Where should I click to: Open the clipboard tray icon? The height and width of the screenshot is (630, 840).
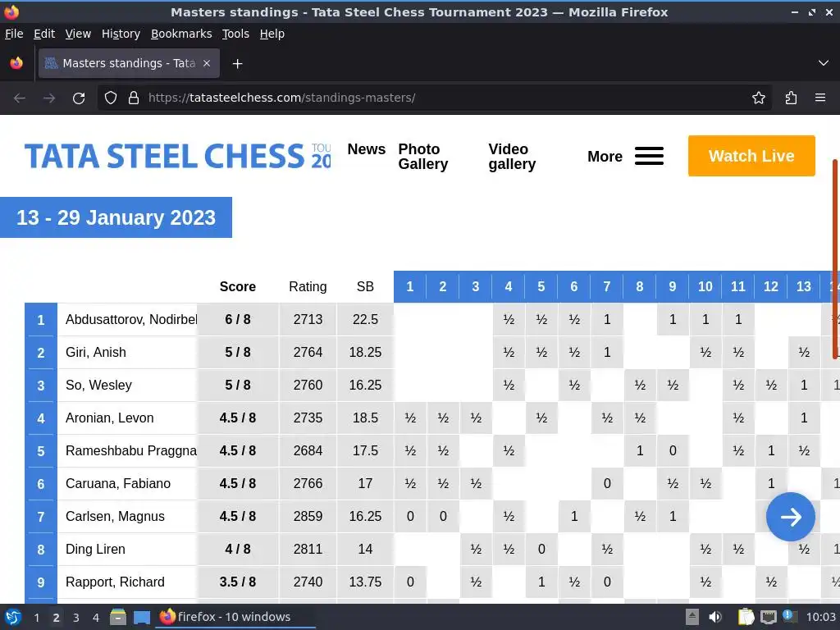click(x=746, y=617)
